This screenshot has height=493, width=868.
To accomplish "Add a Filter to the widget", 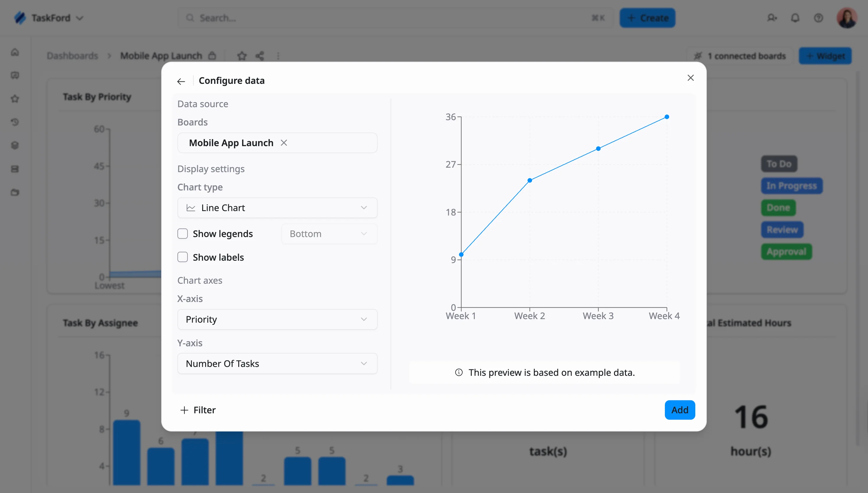I will coord(198,410).
